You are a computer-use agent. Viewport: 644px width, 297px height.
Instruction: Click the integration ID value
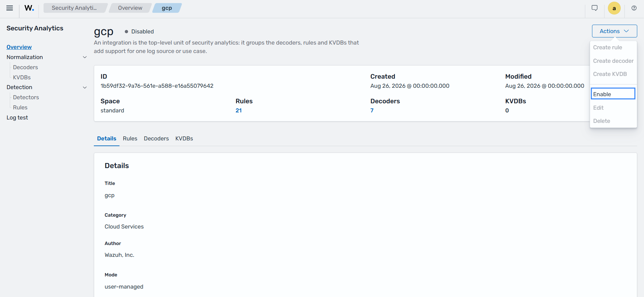[x=157, y=86]
